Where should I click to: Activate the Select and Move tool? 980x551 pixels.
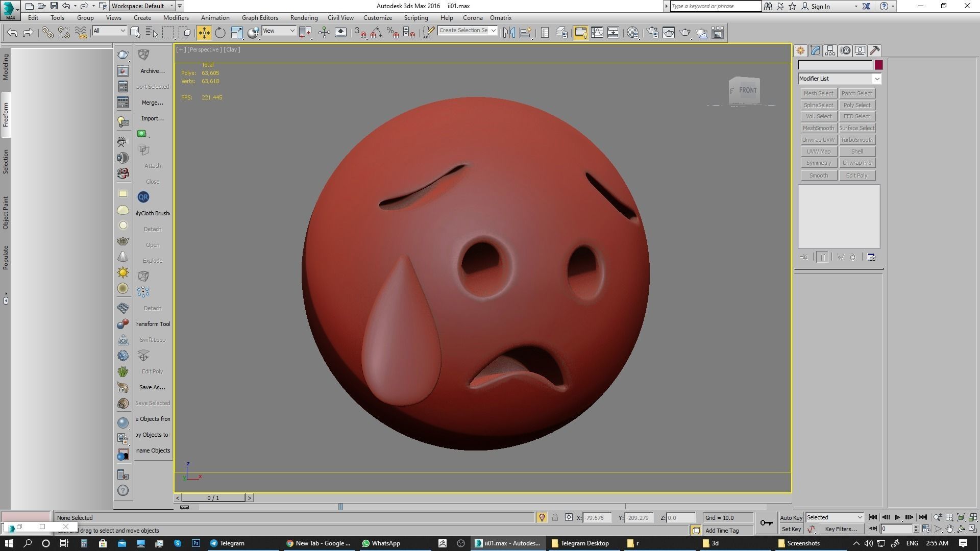(204, 33)
